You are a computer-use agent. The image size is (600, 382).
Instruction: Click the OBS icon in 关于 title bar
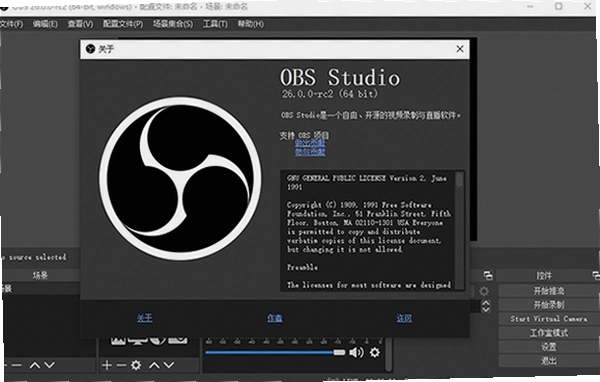(x=90, y=49)
